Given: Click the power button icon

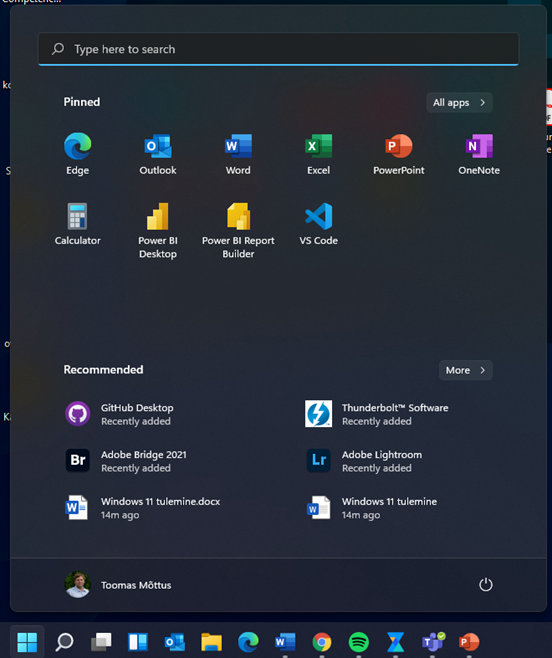Looking at the screenshot, I should click(x=486, y=585).
